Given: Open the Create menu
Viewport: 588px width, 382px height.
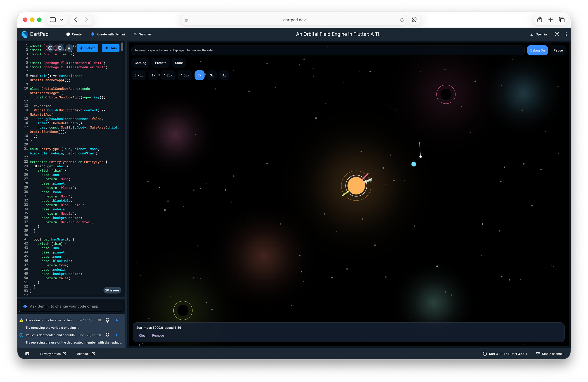Looking at the screenshot, I should tap(74, 34).
